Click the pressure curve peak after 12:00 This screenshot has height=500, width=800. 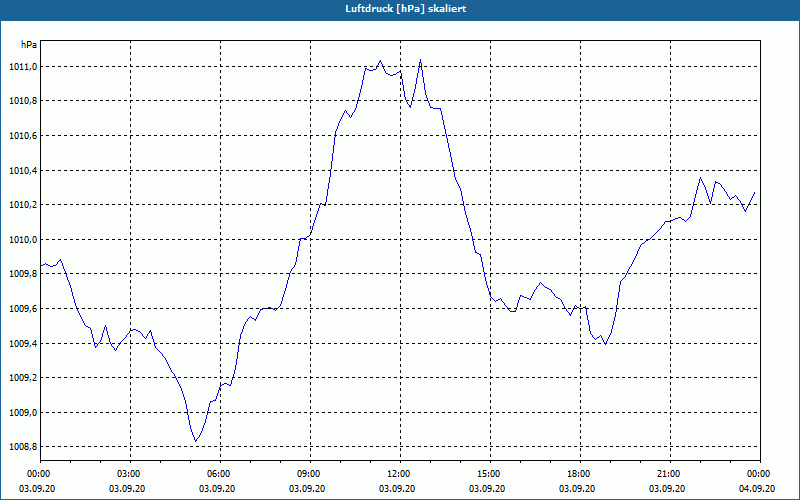(420, 60)
